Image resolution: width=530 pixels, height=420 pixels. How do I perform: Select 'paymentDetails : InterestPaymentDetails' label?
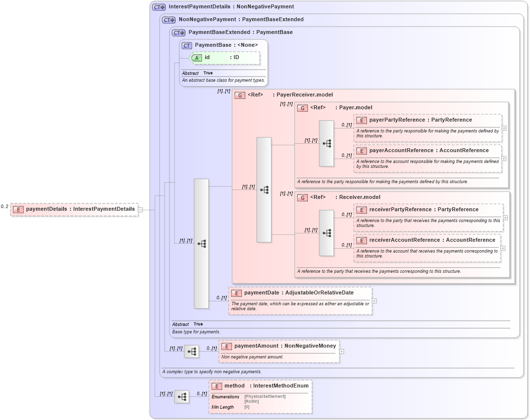(80, 209)
